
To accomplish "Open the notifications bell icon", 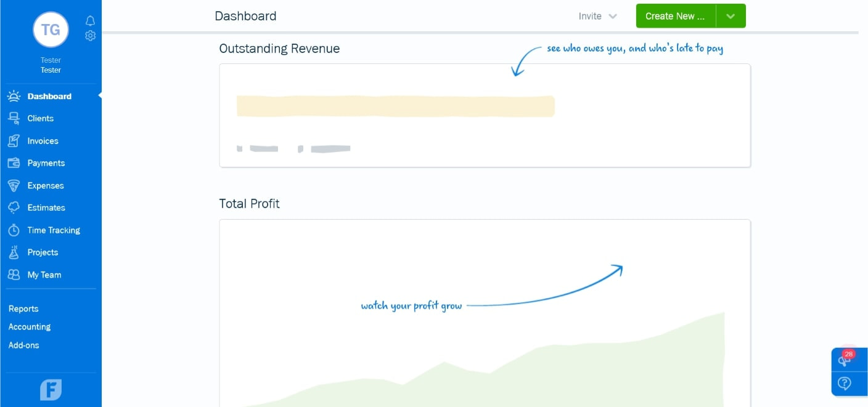I will coord(90,20).
